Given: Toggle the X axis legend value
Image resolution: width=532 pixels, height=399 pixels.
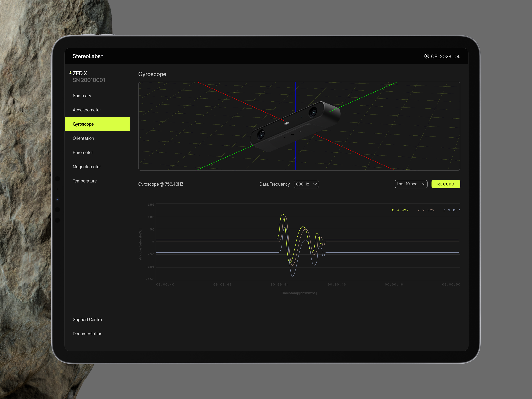Looking at the screenshot, I should (400, 210).
